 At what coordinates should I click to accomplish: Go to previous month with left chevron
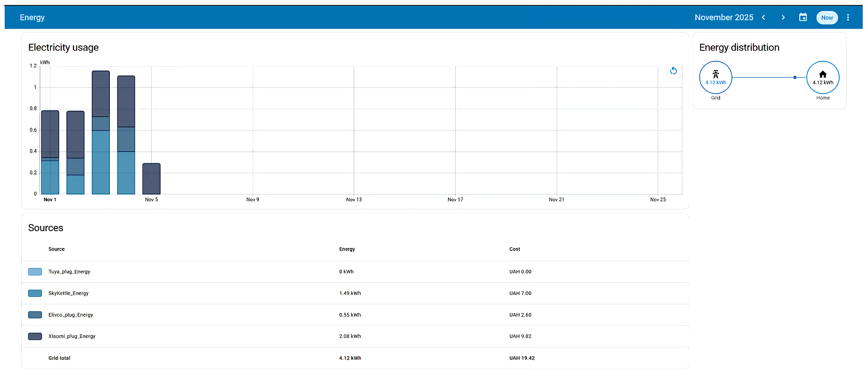764,18
